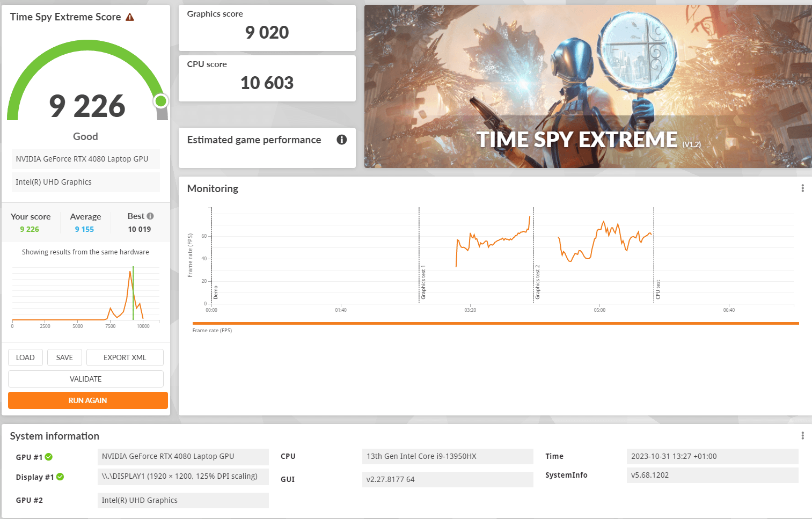812x519 pixels.
Task: Click the Best score value 10 019
Action: [140, 229]
